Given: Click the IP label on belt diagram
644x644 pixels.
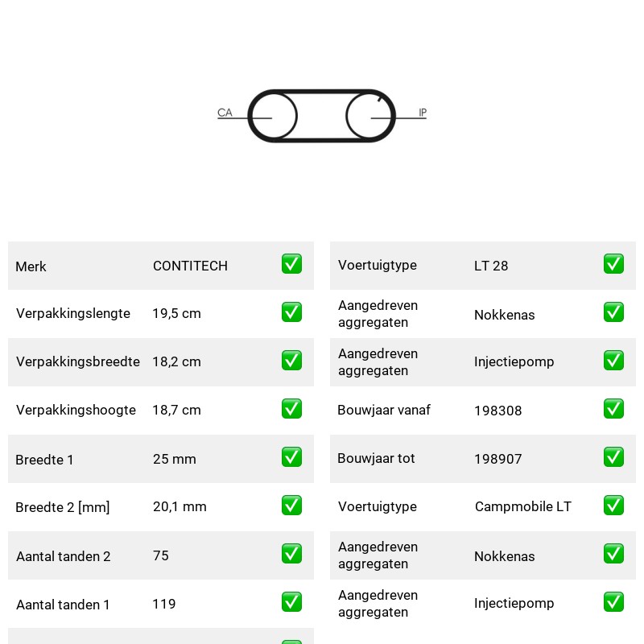Looking at the screenshot, I should point(423,113).
